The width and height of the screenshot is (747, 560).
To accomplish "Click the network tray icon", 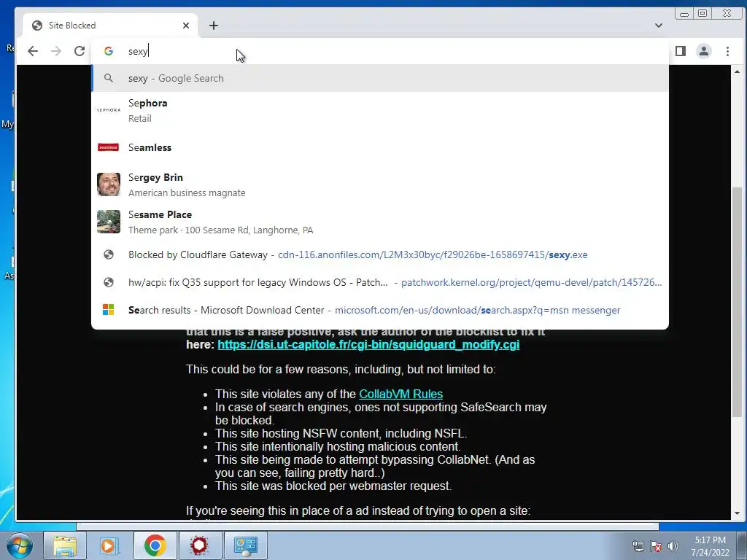I will (x=638, y=546).
